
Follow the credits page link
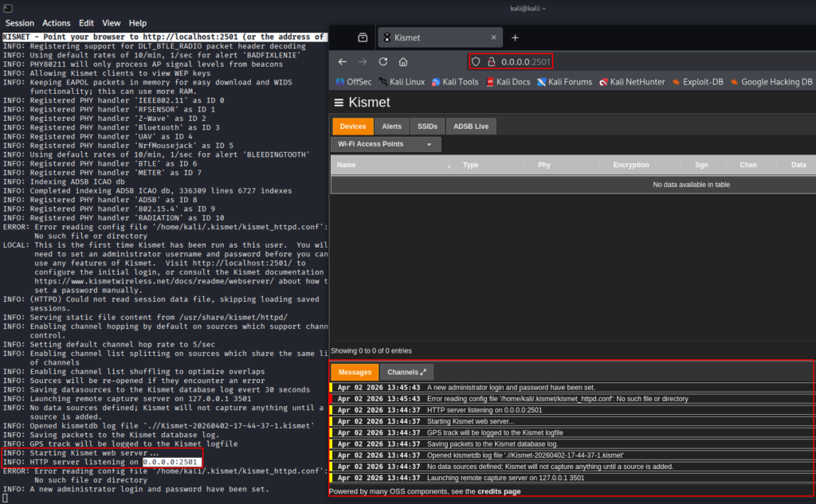coord(501,492)
